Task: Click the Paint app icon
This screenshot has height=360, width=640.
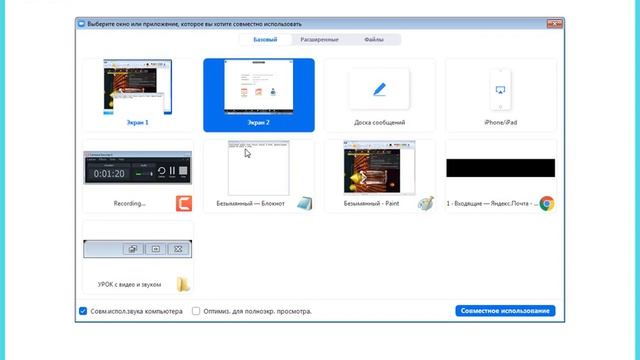Action: coord(426,203)
